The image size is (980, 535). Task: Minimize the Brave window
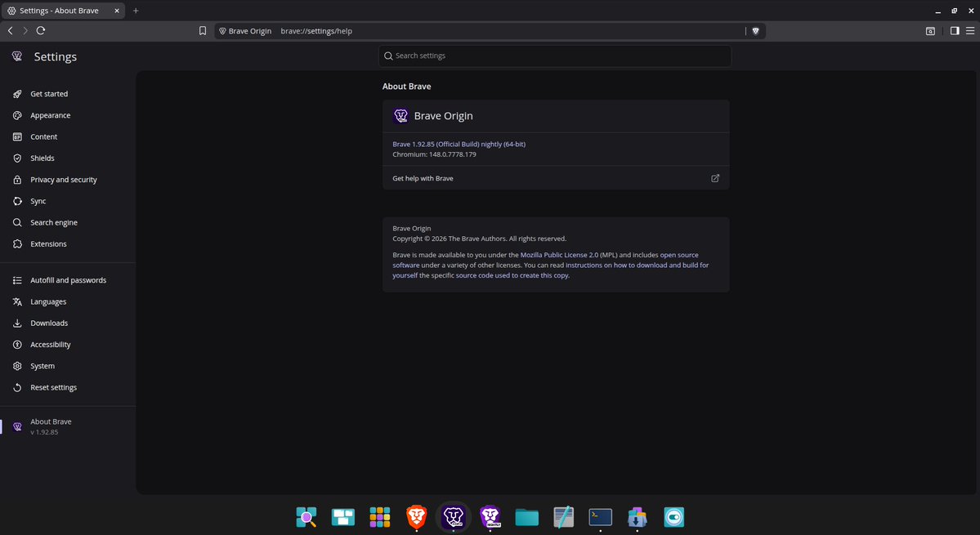(937, 11)
